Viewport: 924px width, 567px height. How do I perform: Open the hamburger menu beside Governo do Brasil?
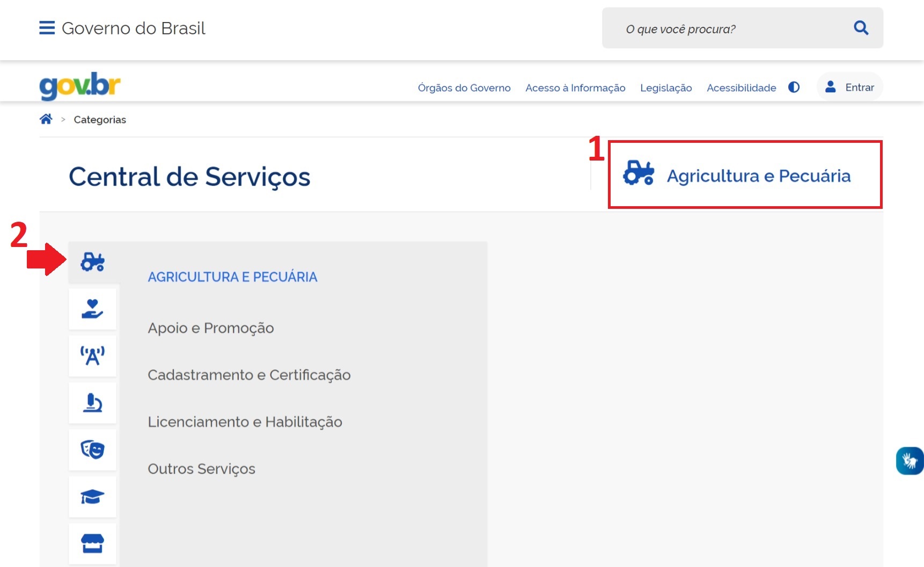(47, 28)
